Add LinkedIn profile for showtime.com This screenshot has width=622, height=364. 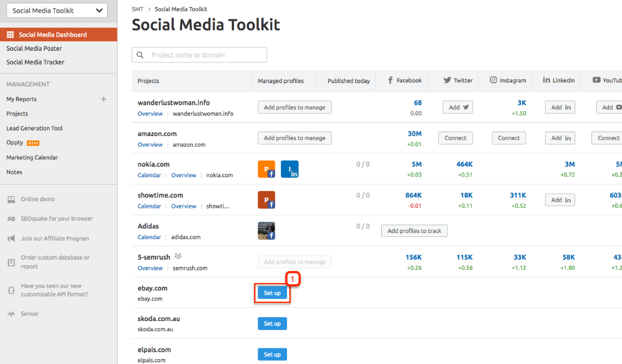[560, 200]
